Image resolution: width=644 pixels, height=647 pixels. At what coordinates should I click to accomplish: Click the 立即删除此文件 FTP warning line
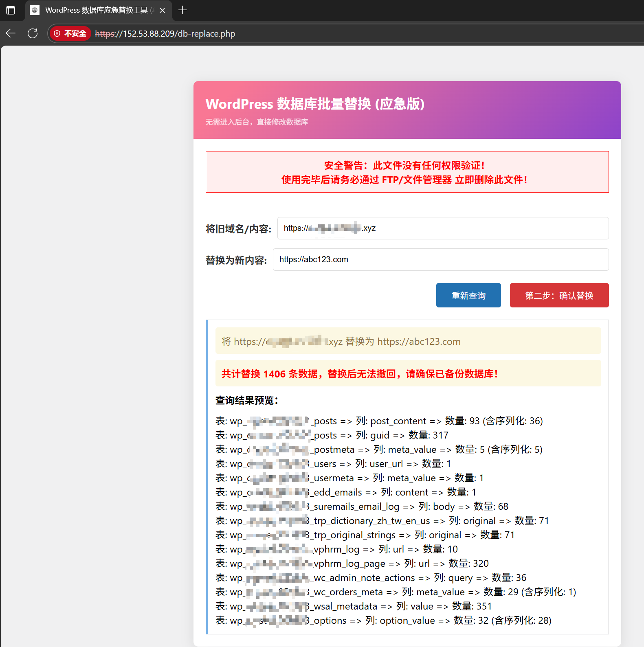click(404, 180)
